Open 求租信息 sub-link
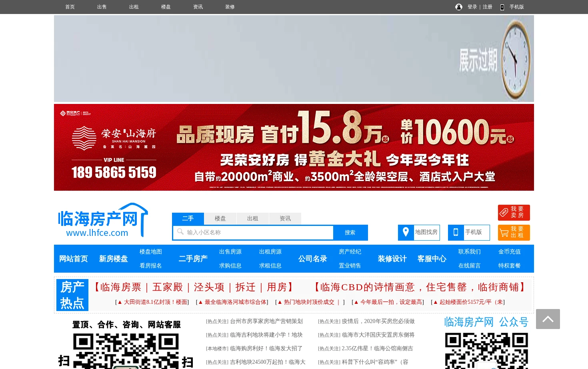This screenshot has height=369, width=588. (x=270, y=265)
